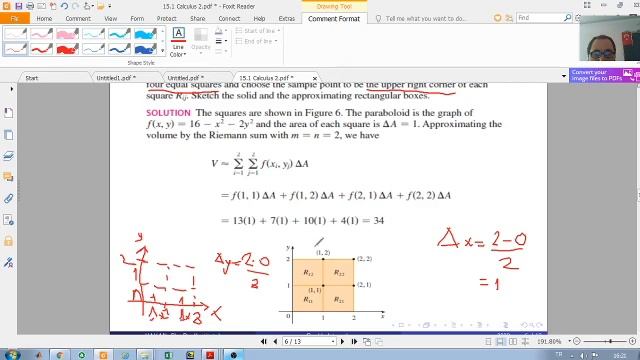Select single page view in status bar
Viewport: 640px width, 360px height.
pyautogui.click(x=488, y=341)
